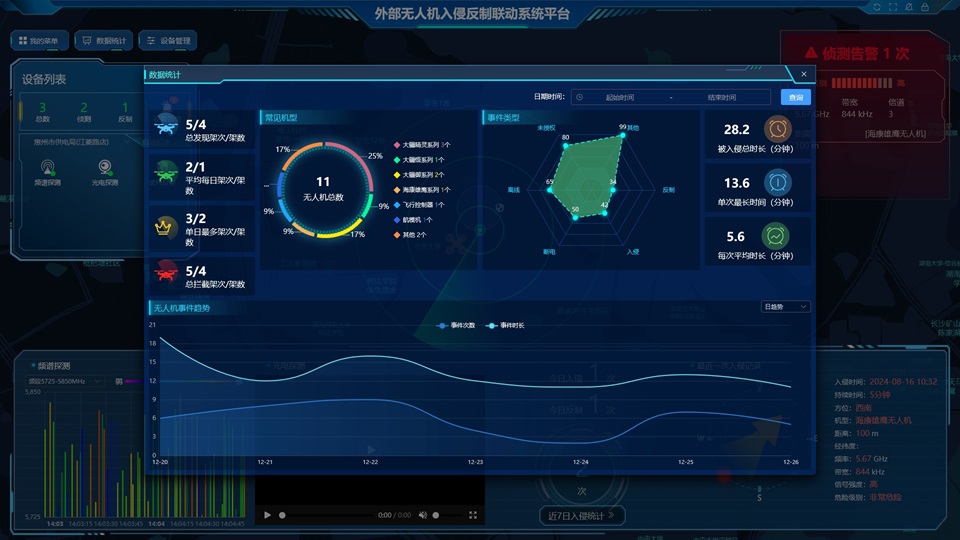Image resolution: width=960 pixels, height=540 pixels.
Task: Toggle 事件次数 series in chart legend
Action: tap(455, 326)
